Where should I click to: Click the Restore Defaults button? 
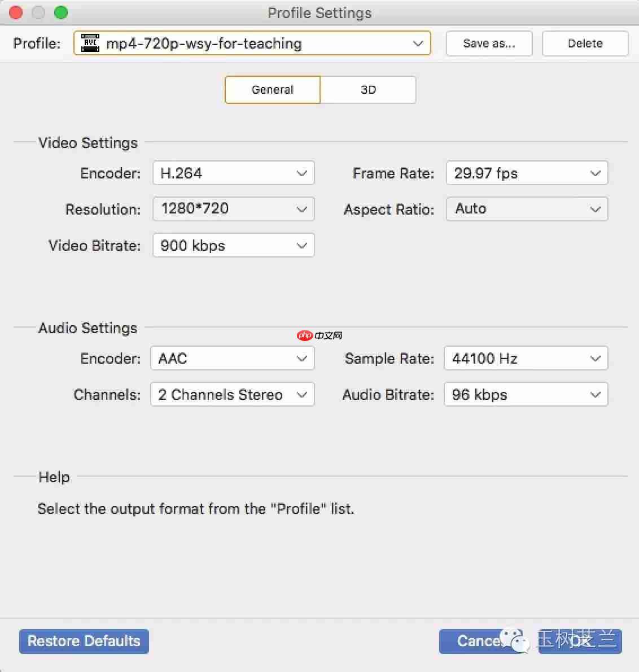84,642
